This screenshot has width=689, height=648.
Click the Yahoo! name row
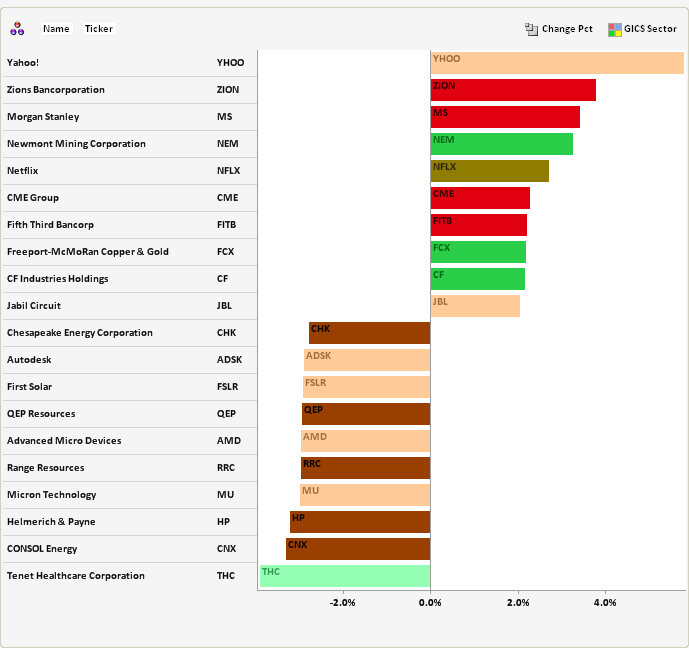(x=23, y=62)
